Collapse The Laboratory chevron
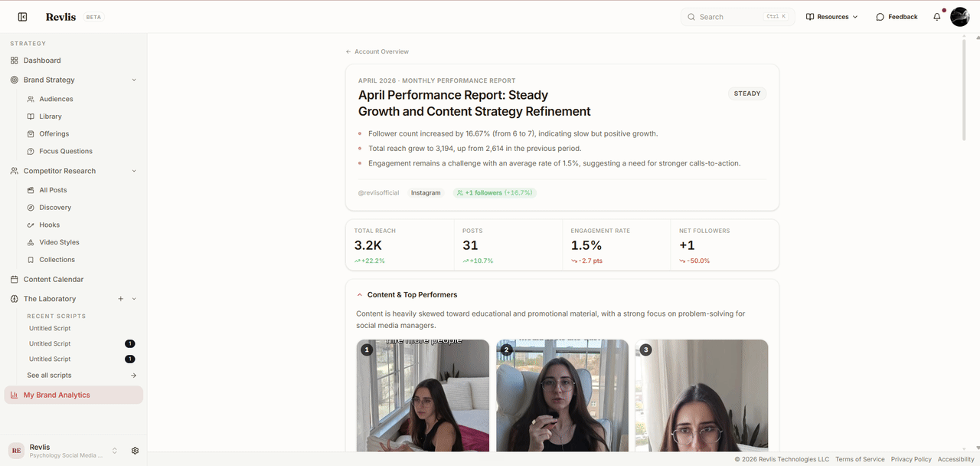The width and height of the screenshot is (980, 466). (134, 299)
